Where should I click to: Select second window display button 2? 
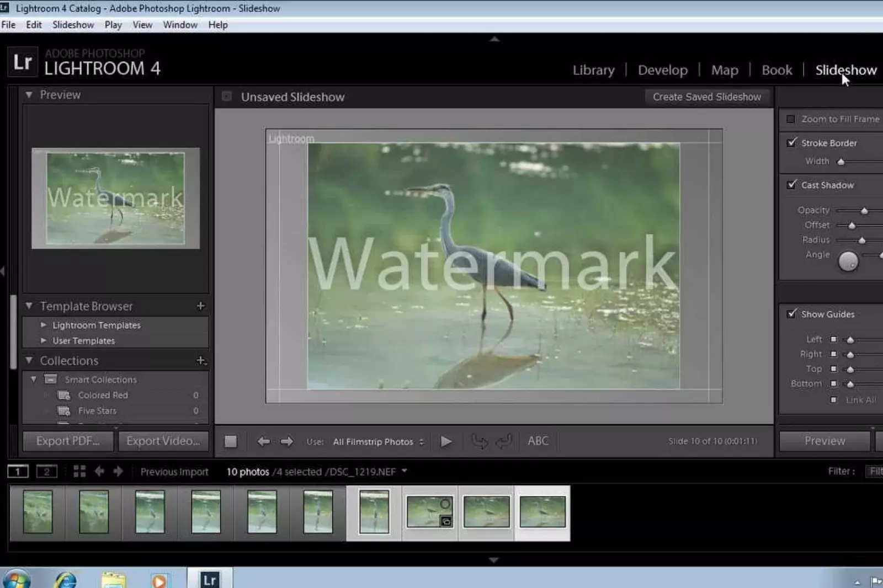(x=46, y=471)
